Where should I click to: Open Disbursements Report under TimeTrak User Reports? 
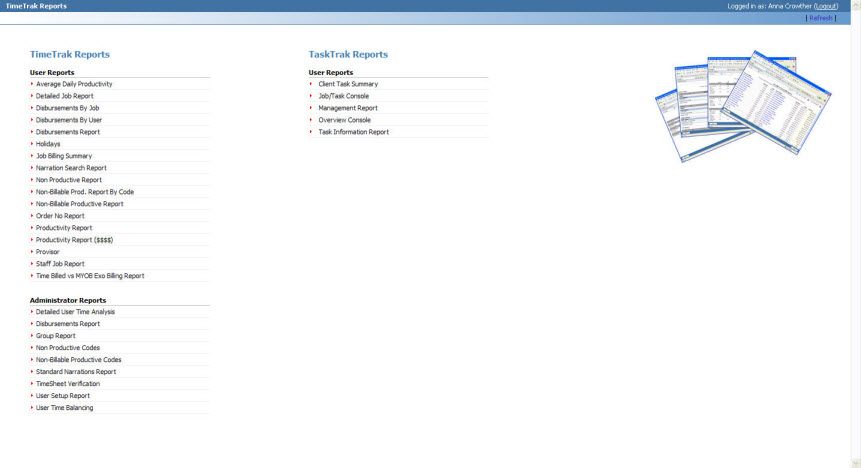(x=68, y=132)
